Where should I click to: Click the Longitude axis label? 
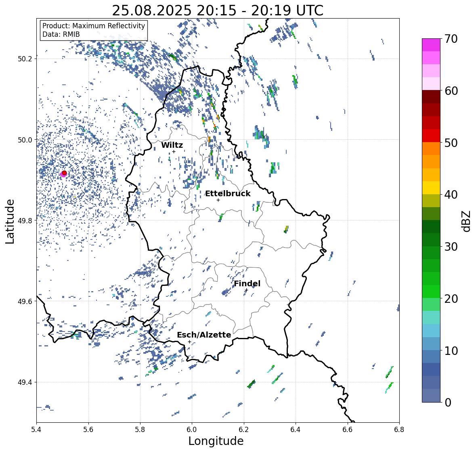pos(216,441)
